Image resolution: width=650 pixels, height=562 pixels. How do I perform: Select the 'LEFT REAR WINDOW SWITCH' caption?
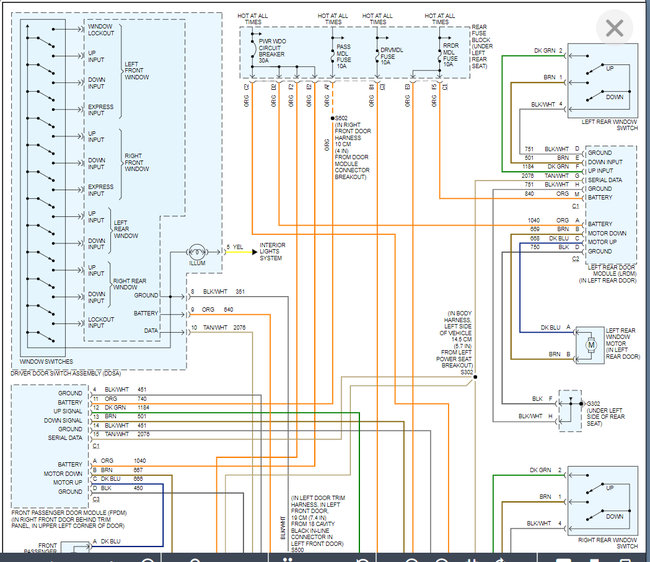[609, 125]
